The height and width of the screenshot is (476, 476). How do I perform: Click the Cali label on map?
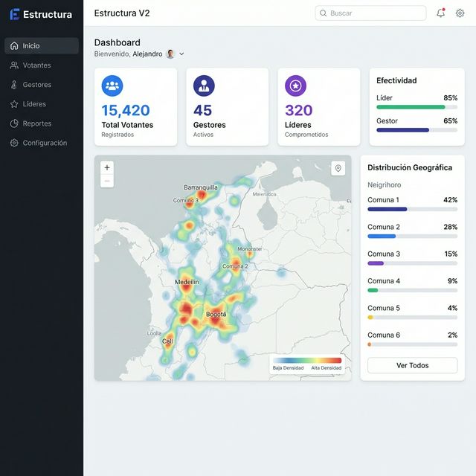(167, 341)
